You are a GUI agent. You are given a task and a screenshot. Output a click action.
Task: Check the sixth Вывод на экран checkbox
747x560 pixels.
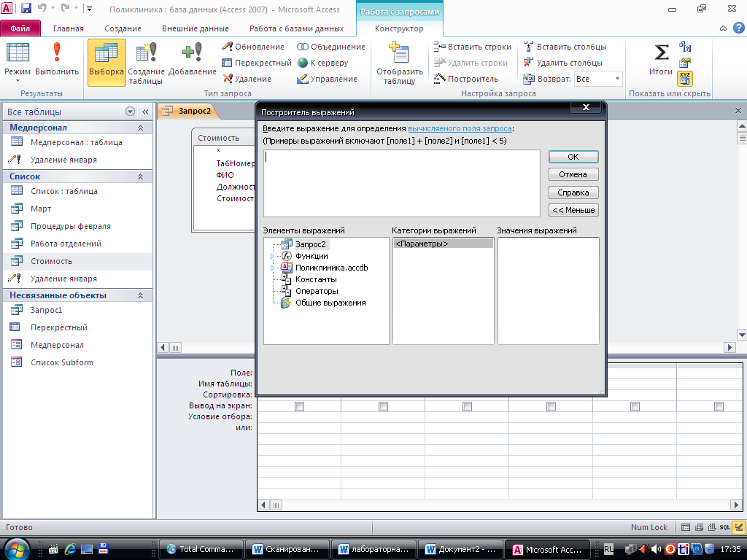tap(719, 406)
